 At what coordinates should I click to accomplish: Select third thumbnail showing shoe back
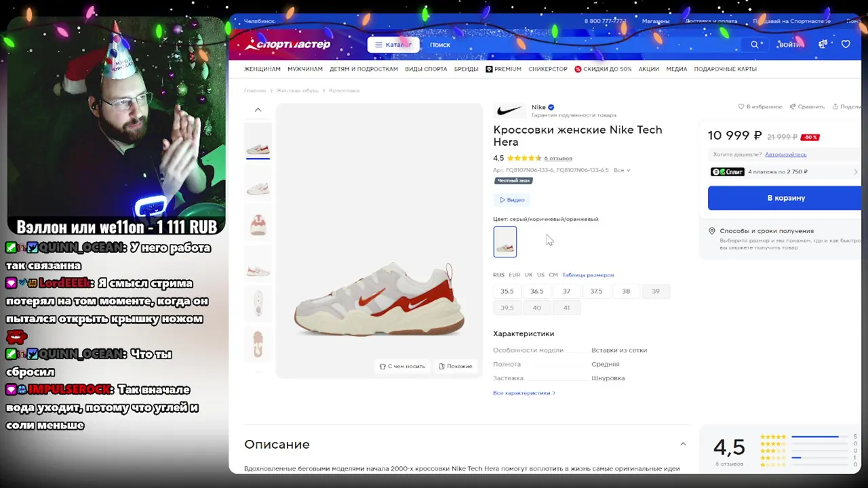(258, 224)
